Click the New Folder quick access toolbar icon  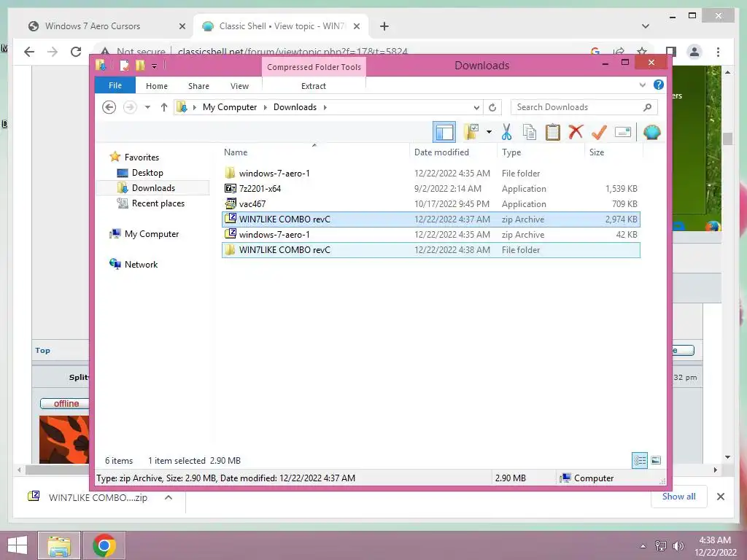click(x=140, y=66)
